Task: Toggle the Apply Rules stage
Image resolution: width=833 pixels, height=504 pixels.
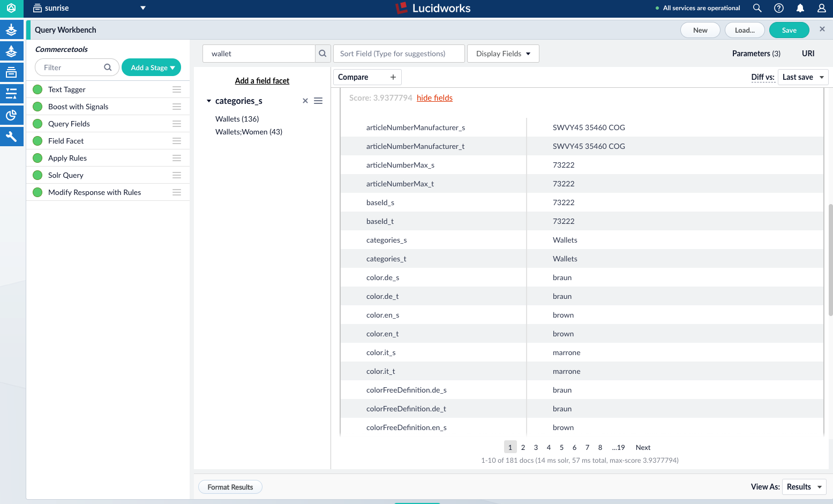Action: 37,158
